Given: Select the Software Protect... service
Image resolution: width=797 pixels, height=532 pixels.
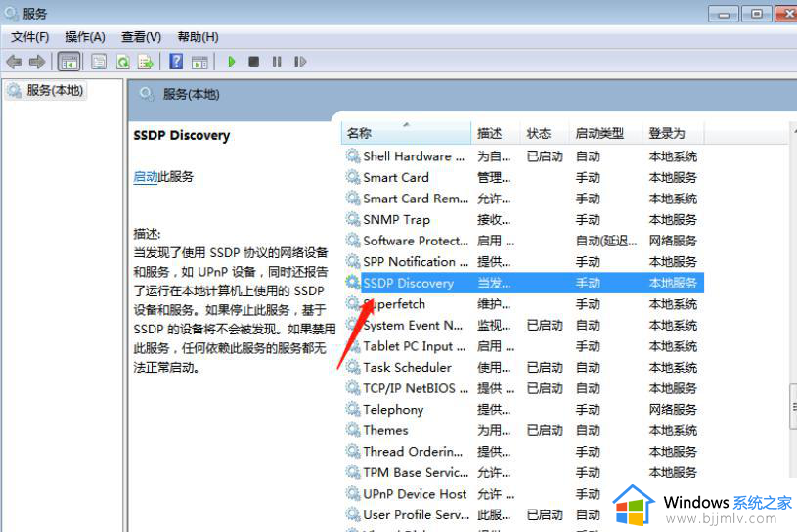Looking at the screenshot, I should pyautogui.click(x=523, y=241).
